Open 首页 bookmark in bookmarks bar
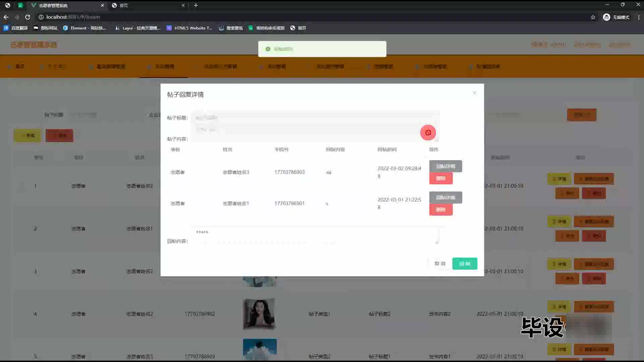This screenshot has width=644, height=362. point(298,28)
